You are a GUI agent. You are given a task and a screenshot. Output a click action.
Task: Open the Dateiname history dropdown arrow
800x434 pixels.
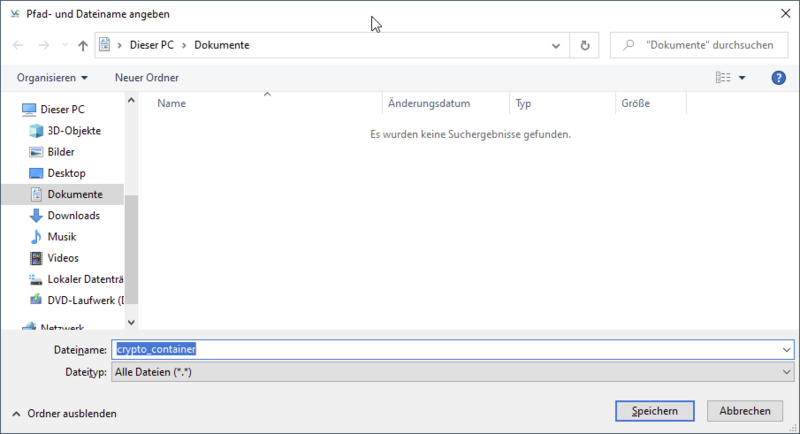pyautogui.click(x=787, y=350)
